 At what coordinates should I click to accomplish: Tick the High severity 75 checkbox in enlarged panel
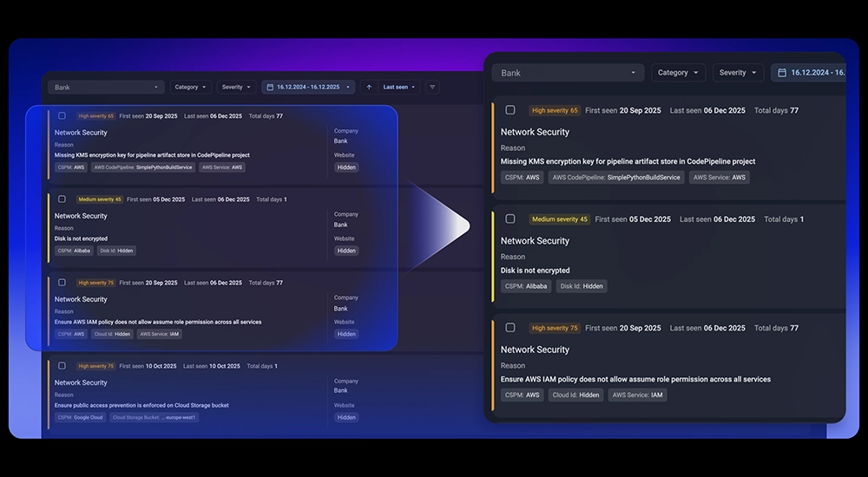click(510, 328)
